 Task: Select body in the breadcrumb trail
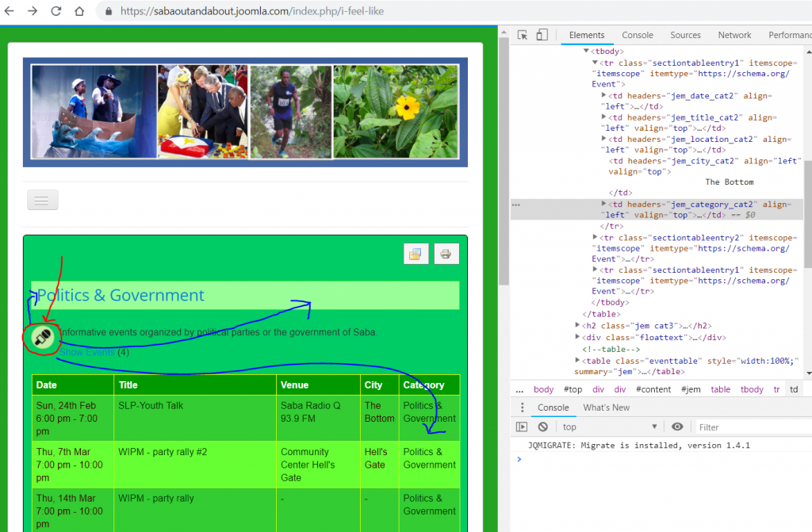point(544,389)
